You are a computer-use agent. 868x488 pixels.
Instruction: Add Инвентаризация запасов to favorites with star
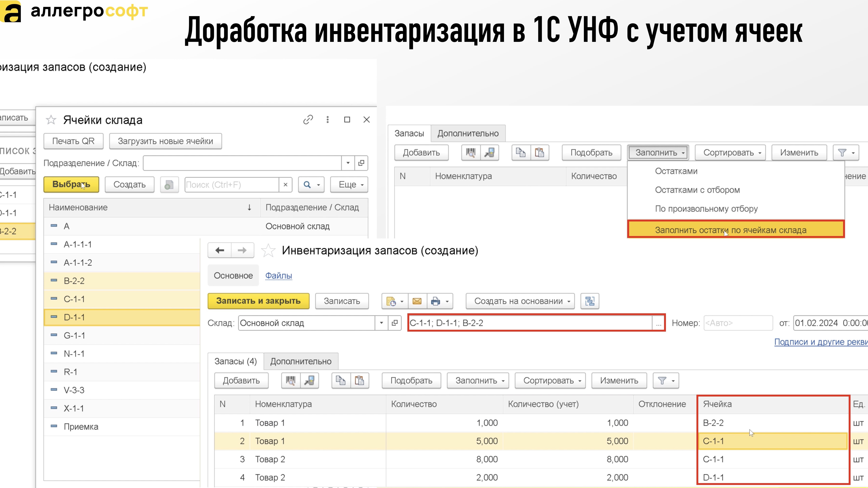[x=268, y=251]
